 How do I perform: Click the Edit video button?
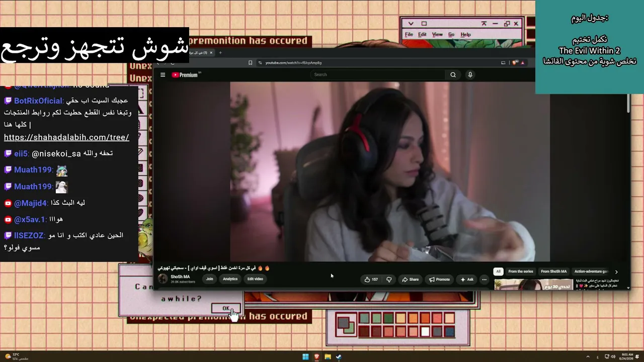point(255,279)
